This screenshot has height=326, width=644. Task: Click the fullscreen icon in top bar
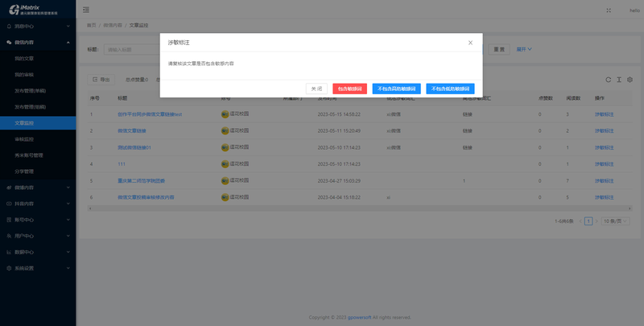click(x=608, y=10)
